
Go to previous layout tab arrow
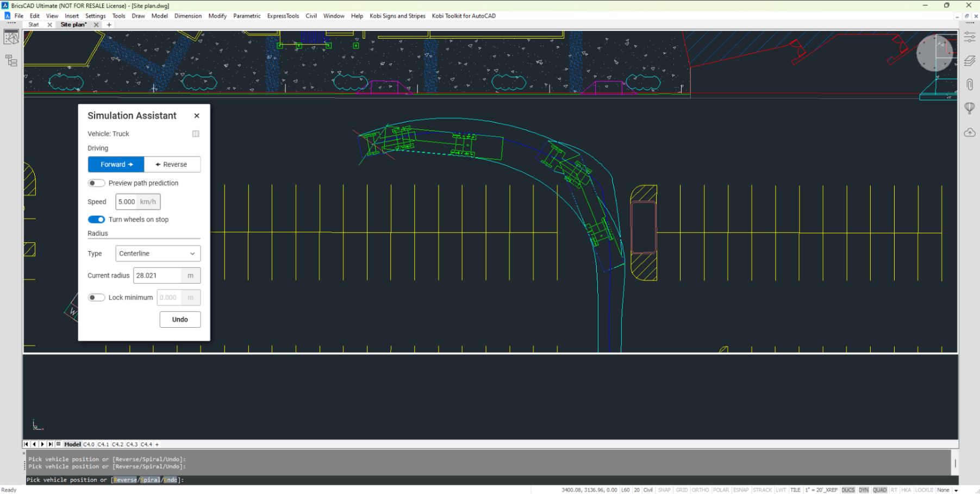click(34, 444)
